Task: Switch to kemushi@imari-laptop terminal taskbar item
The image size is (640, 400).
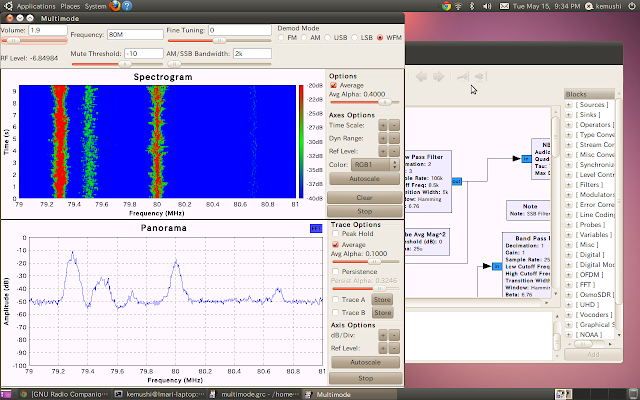Action: pos(159,394)
